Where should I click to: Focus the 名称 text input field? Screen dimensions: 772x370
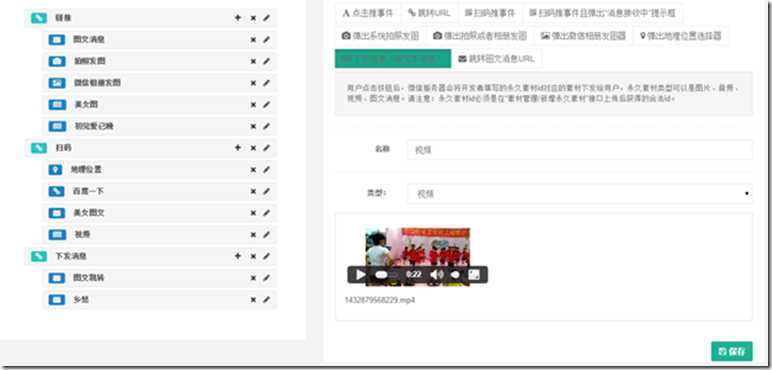tap(580, 150)
